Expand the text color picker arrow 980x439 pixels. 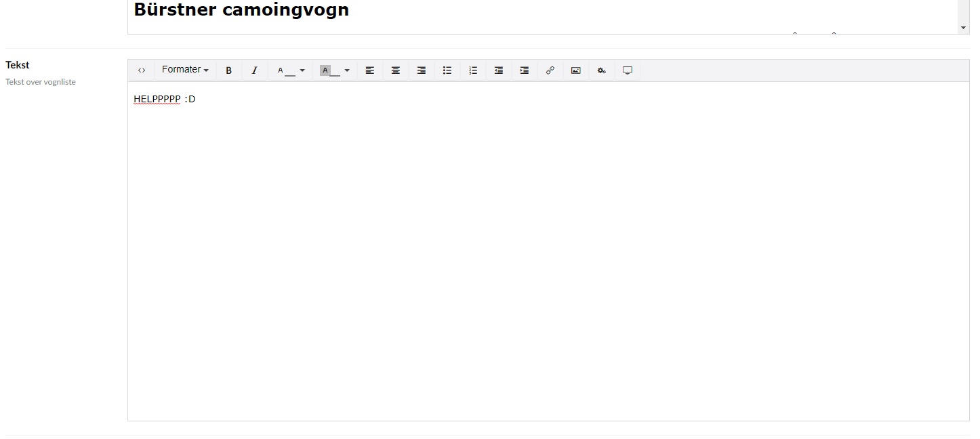point(302,70)
